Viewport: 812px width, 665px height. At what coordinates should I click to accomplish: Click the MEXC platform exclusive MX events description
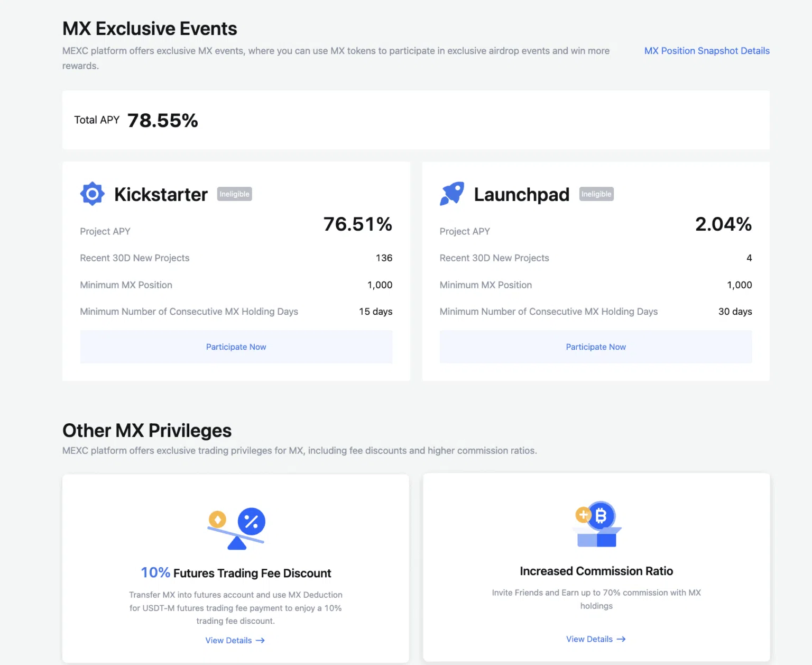[336, 58]
